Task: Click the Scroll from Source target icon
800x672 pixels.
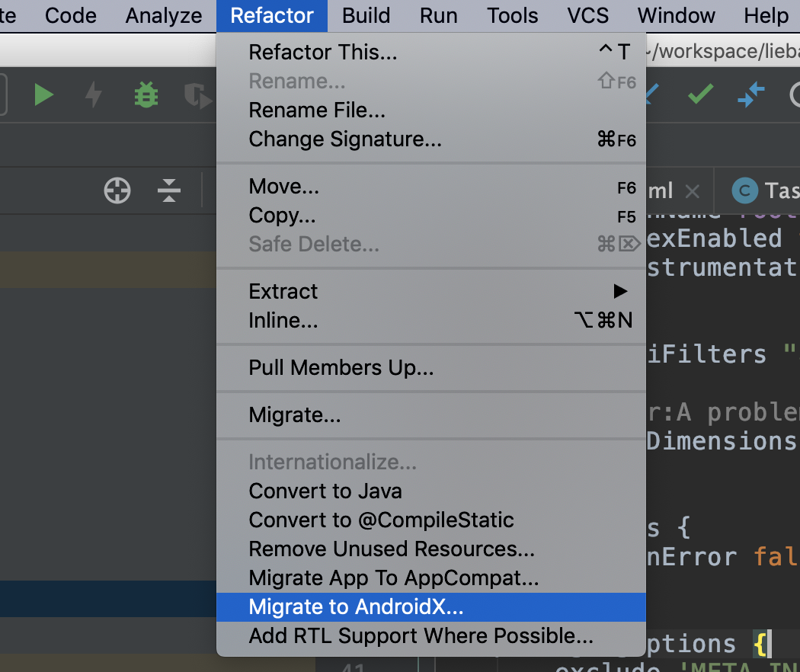Action: coord(117,190)
